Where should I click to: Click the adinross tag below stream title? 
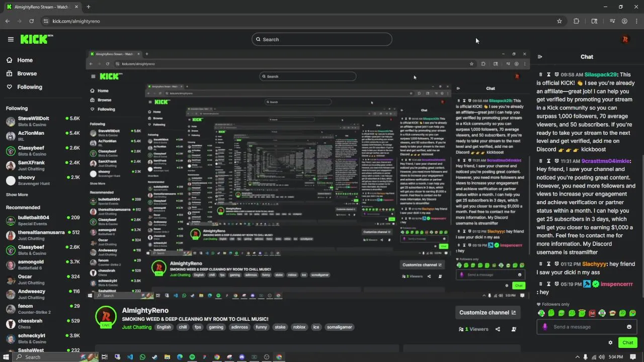239,327
